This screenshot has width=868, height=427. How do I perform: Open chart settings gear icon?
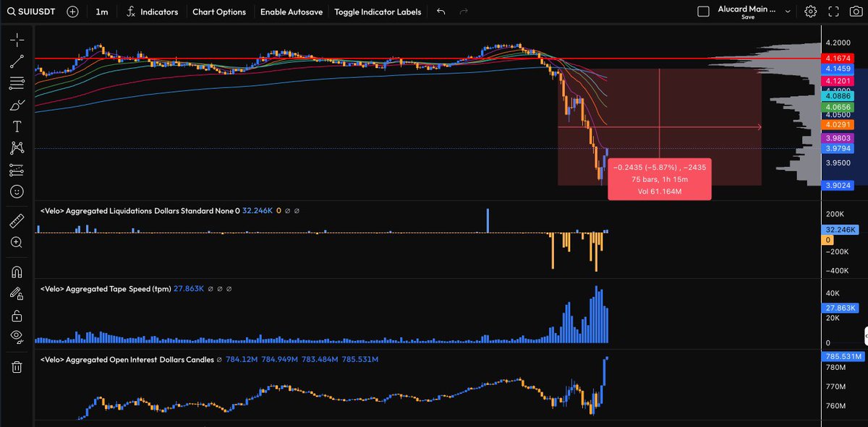point(811,12)
